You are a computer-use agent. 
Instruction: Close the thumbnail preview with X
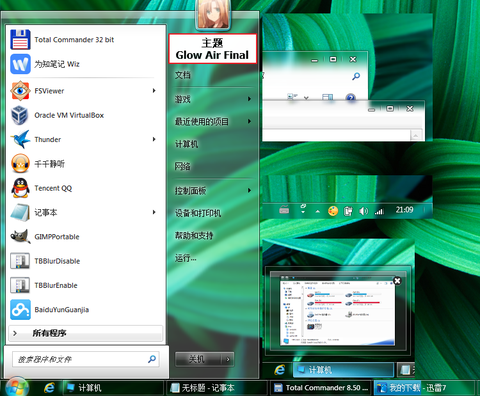[397, 281]
